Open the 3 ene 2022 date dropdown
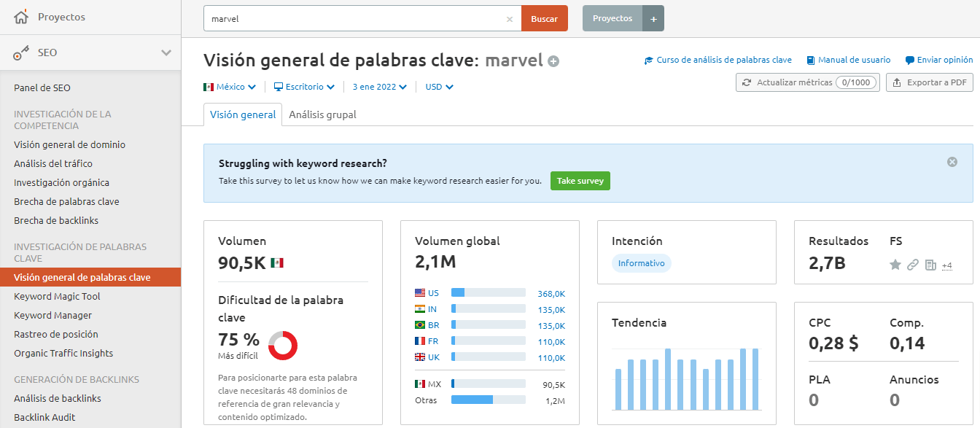The width and height of the screenshot is (980, 428). pyautogui.click(x=380, y=87)
